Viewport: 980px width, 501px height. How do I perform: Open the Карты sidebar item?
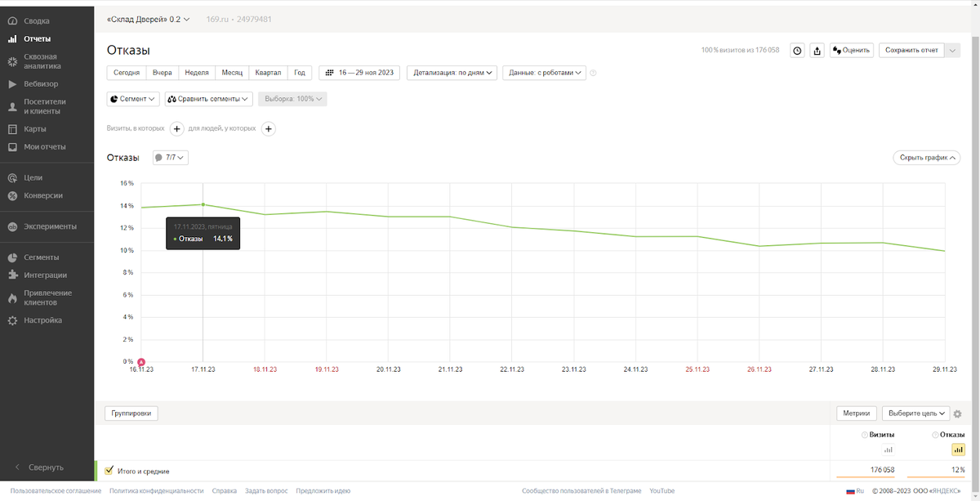click(x=34, y=129)
